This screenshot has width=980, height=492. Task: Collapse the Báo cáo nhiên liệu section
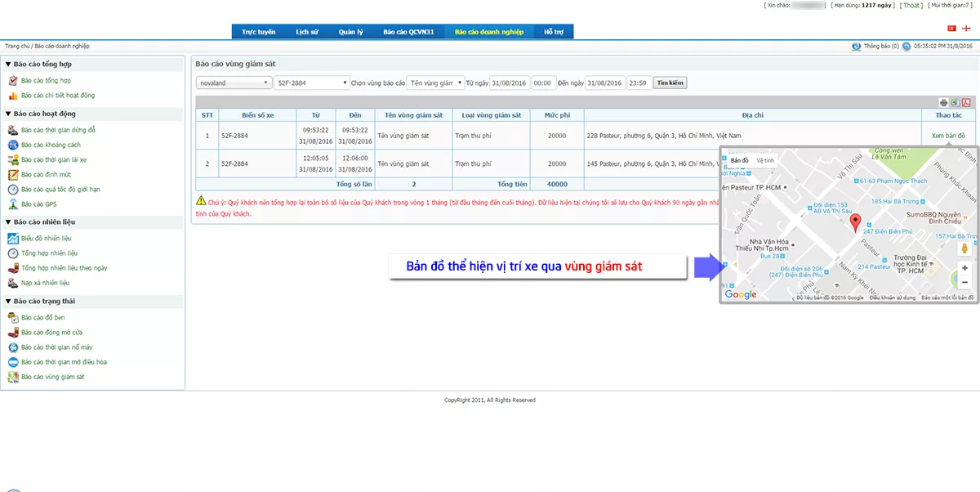[8, 221]
